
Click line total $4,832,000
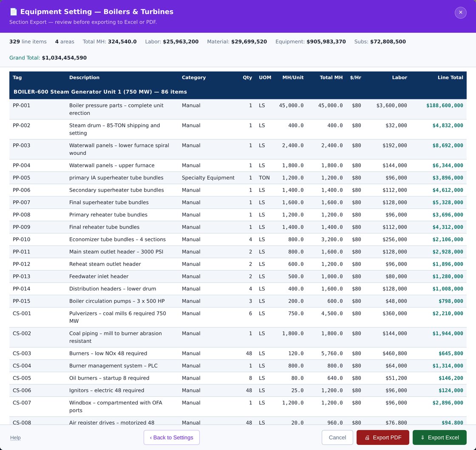click(448, 125)
